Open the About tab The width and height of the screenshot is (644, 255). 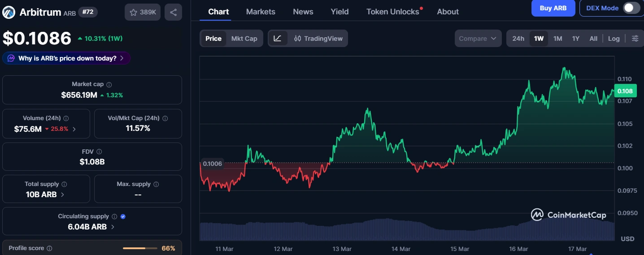(448, 12)
